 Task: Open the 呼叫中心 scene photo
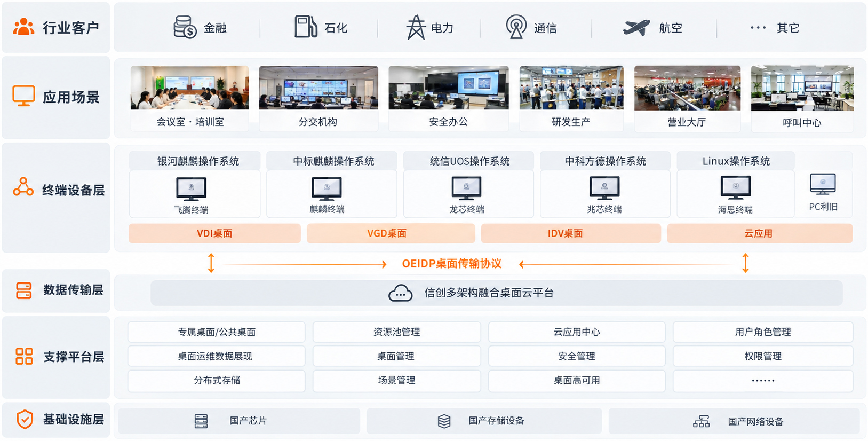(x=802, y=88)
